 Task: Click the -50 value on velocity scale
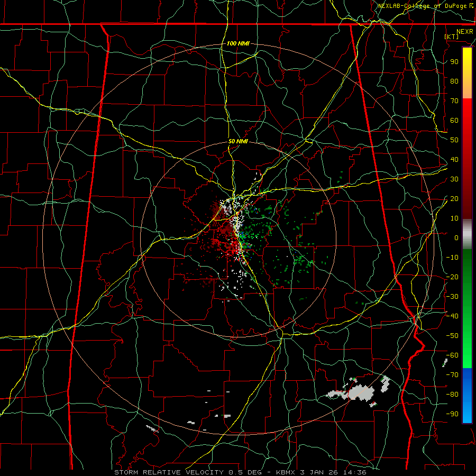coord(452,336)
